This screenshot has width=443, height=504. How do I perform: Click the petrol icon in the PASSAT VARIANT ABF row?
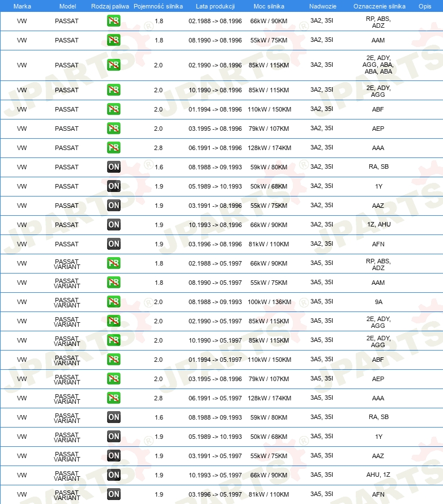(x=114, y=360)
